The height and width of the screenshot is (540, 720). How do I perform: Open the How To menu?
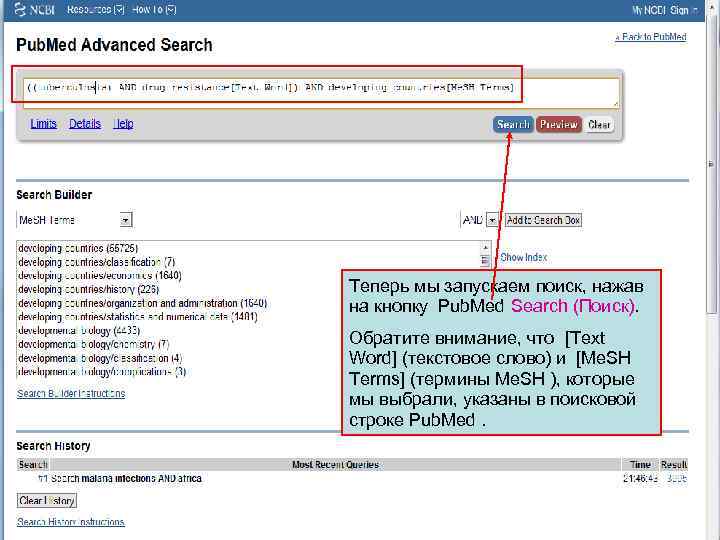pyautogui.click(x=154, y=10)
